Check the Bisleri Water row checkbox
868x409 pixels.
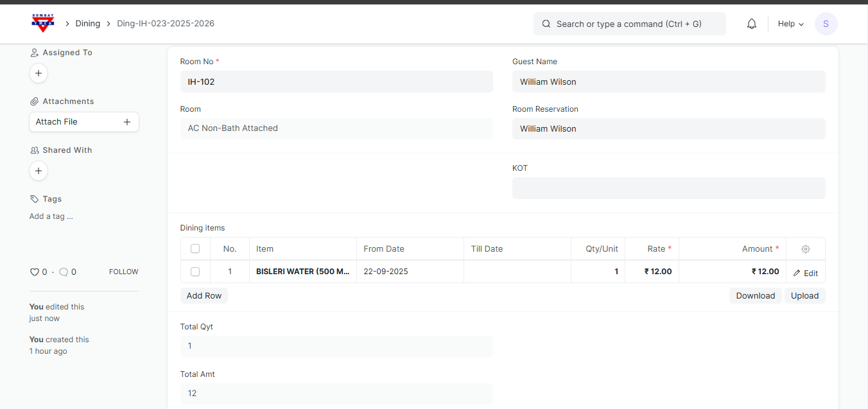pyautogui.click(x=195, y=272)
